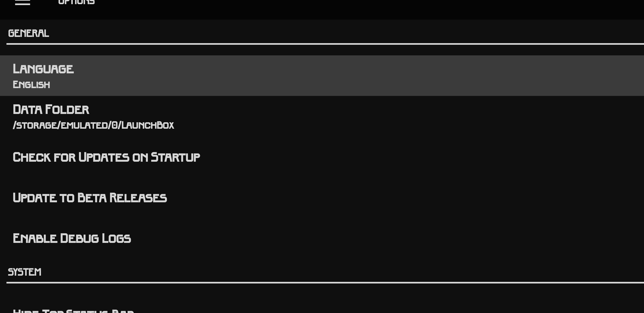Screen dimensions: 644x313
Task: Enable Update to Beta Releases
Action: tap(322, 197)
